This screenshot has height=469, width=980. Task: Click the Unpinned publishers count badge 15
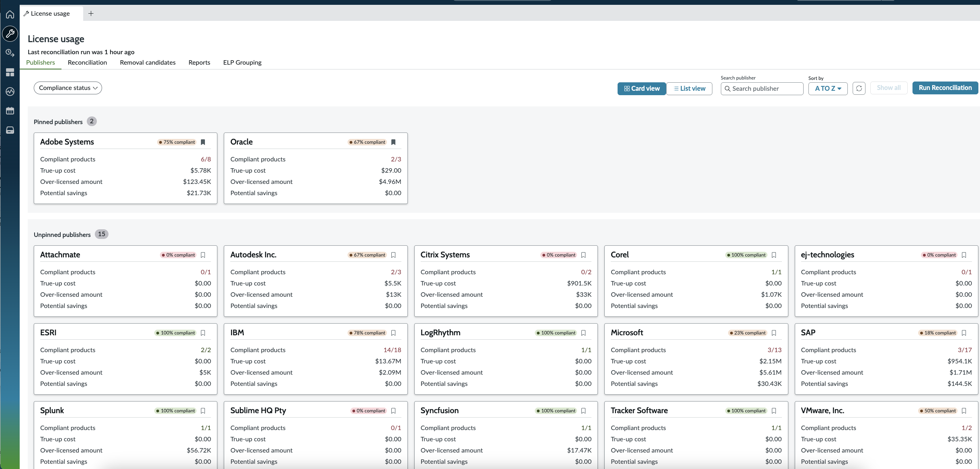(102, 234)
